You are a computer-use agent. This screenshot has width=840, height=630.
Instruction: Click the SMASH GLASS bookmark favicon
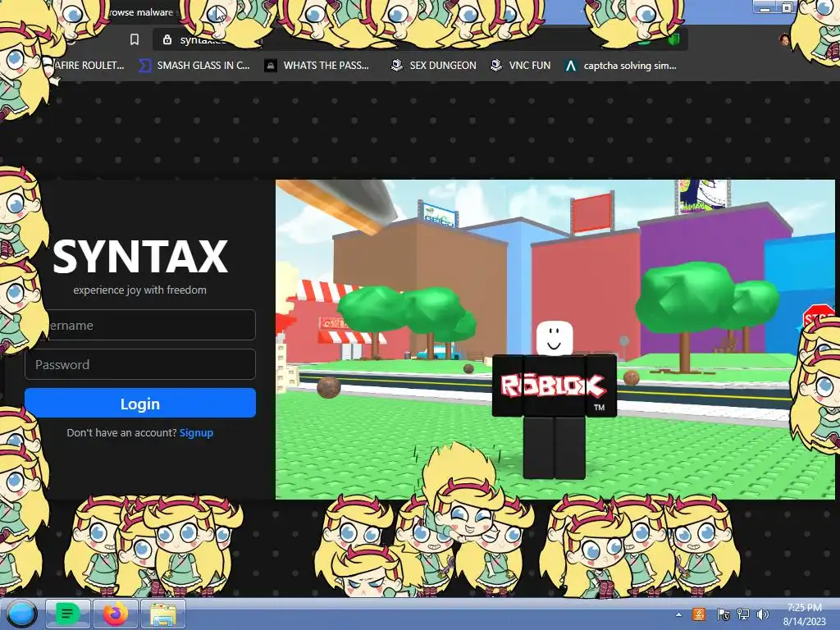(144, 66)
